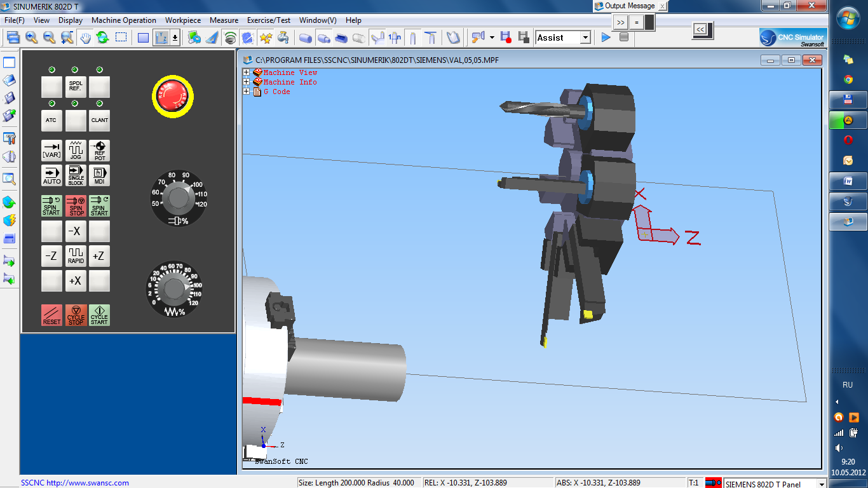Image resolution: width=868 pixels, height=488 pixels.
Task: Expand the Machine Info tree node
Action: (x=247, y=82)
